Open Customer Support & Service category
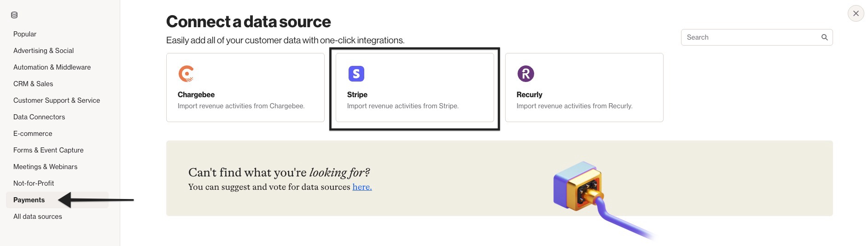The width and height of the screenshot is (868, 246). [57, 100]
